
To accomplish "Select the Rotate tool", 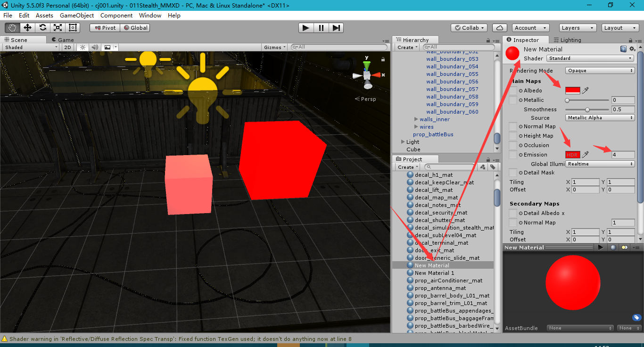I will [x=42, y=27].
